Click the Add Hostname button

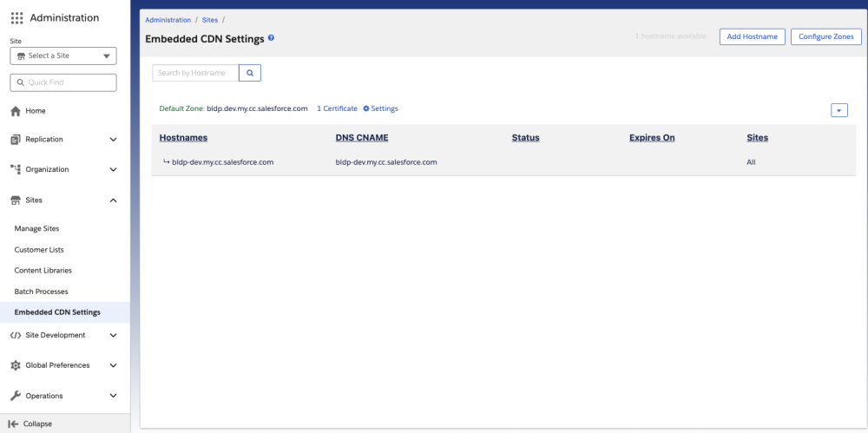point(752,36)
